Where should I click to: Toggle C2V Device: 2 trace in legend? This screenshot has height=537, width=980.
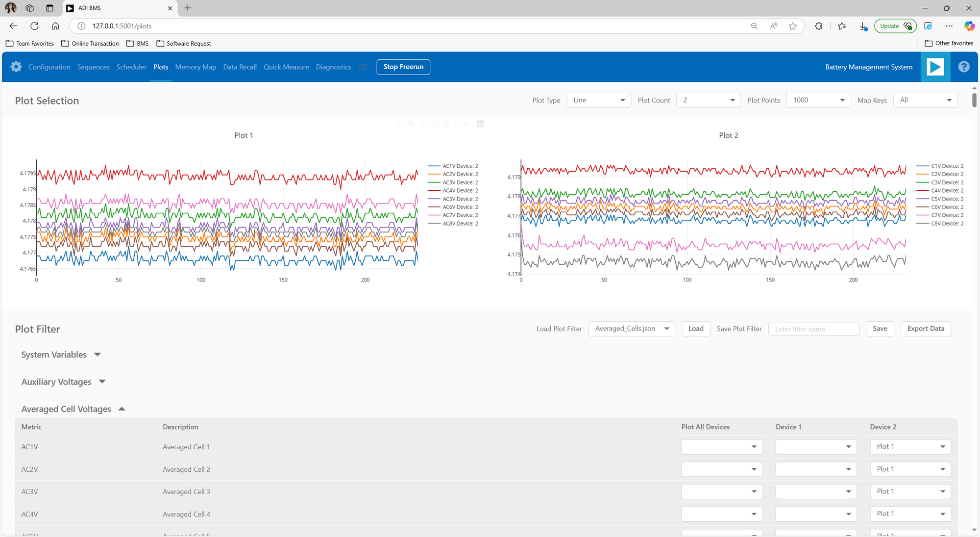[x=940, y=174]
